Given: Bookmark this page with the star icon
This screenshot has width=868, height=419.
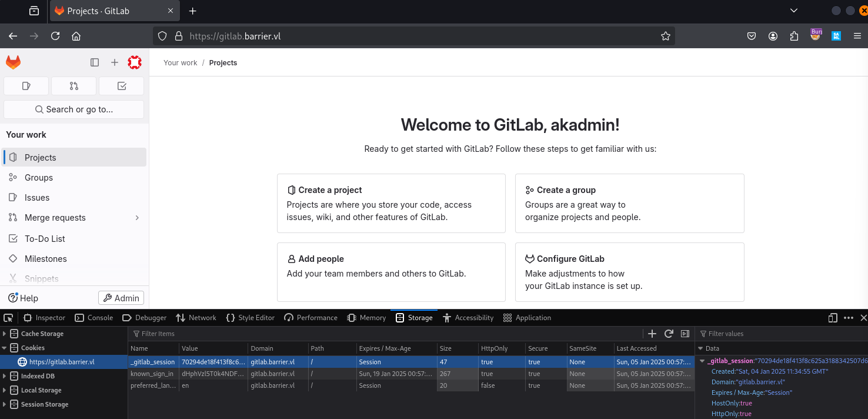Looking at the screenshot, I should (x=666, y=36).
